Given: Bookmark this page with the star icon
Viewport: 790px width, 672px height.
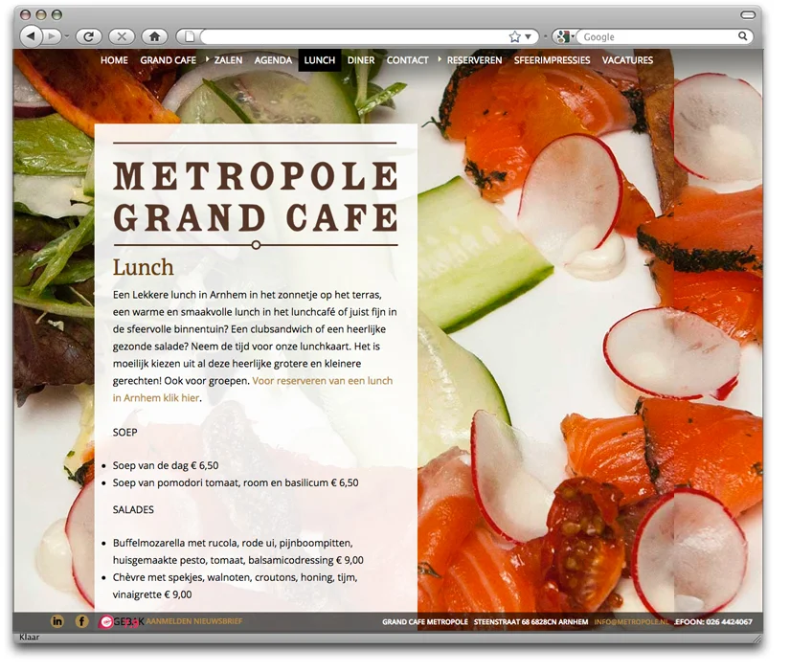Looking at the screenshot, I should pos(514,36).
